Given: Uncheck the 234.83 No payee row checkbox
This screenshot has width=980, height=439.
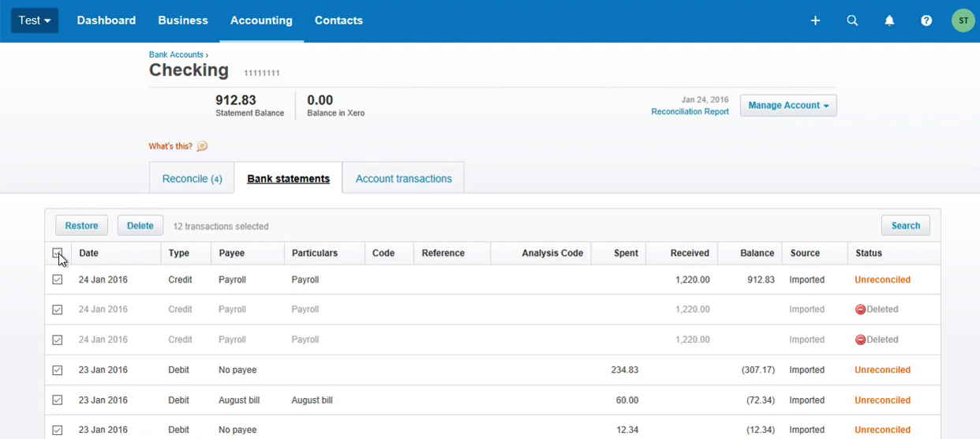Looking at the screenshot, I should coord(58,370).
